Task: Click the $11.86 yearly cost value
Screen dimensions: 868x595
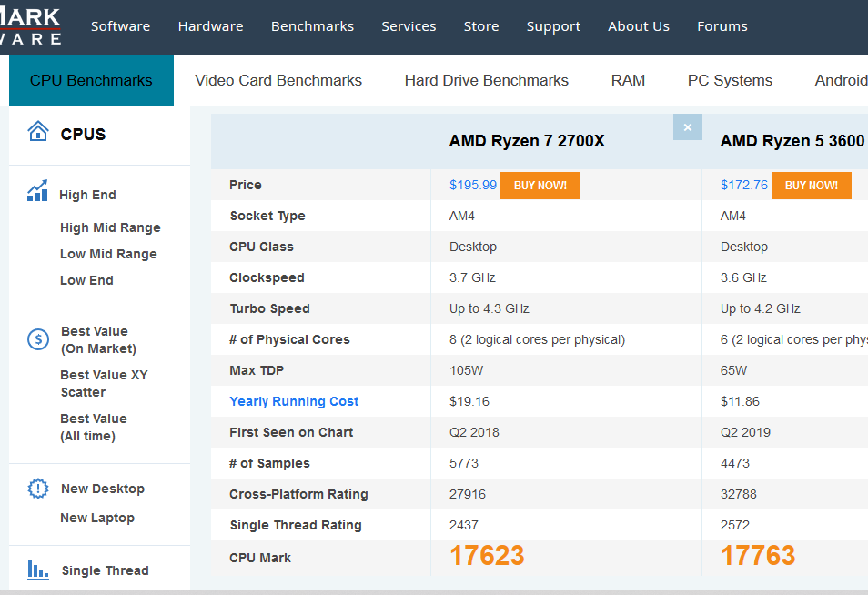Action: 740,401
